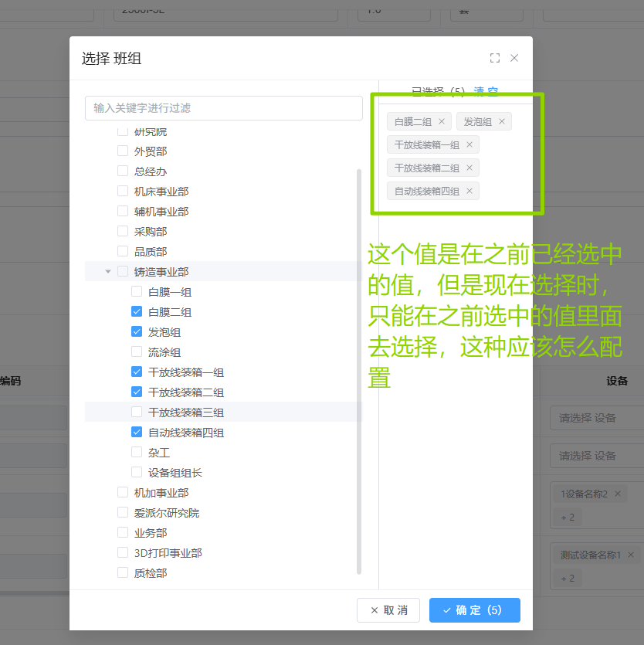
Task: Remove the 自动线装箱四组 tag
Action: coord(469,191)
